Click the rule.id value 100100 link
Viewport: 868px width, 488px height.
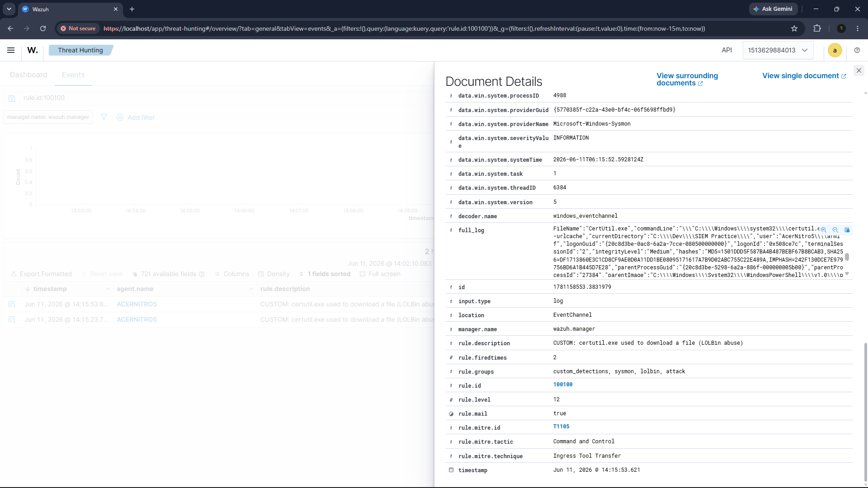click(x=563, y=385)
